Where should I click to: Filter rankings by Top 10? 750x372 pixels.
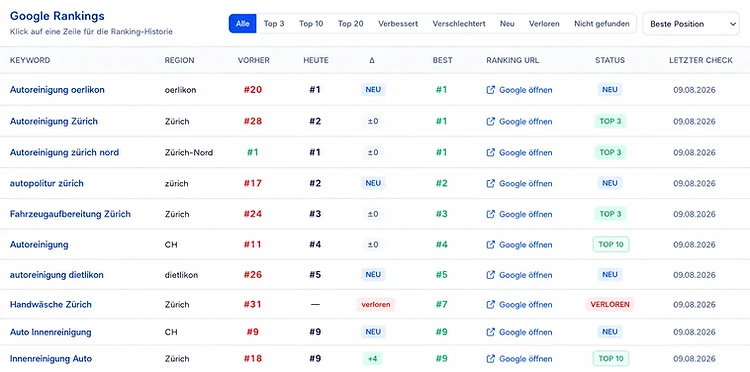[311, 23]
